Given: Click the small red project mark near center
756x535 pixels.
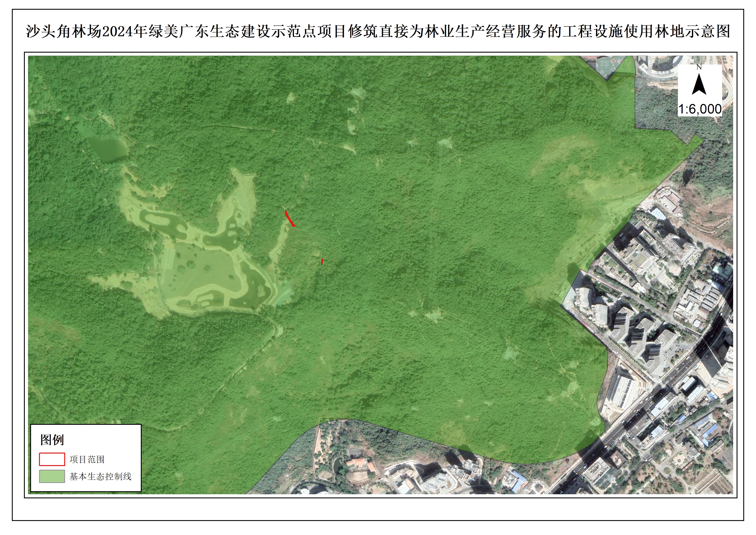Looking at the screenshot, I should [x=322, y=262].
